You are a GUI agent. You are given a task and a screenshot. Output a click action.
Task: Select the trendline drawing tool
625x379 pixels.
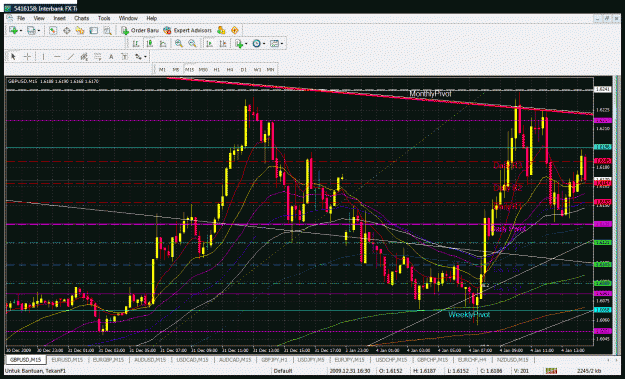point(71,57)
